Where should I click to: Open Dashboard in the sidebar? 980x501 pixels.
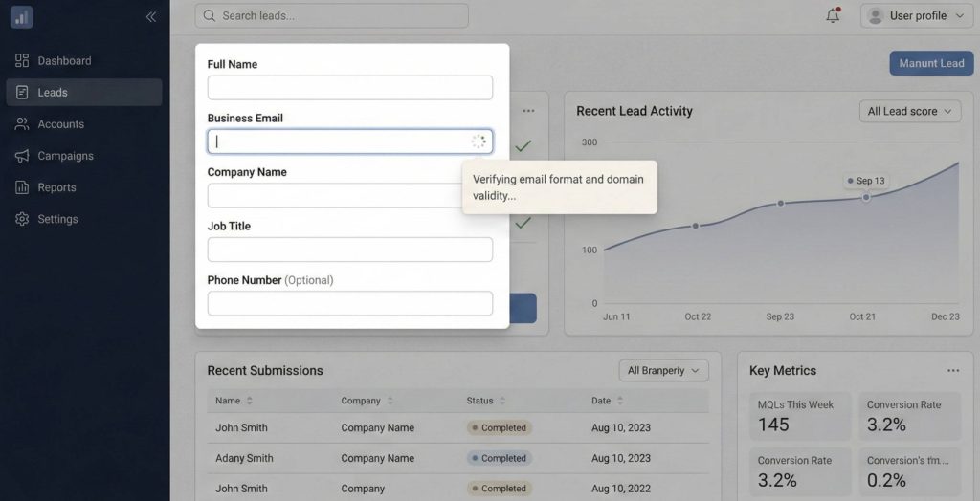point(64,61)
